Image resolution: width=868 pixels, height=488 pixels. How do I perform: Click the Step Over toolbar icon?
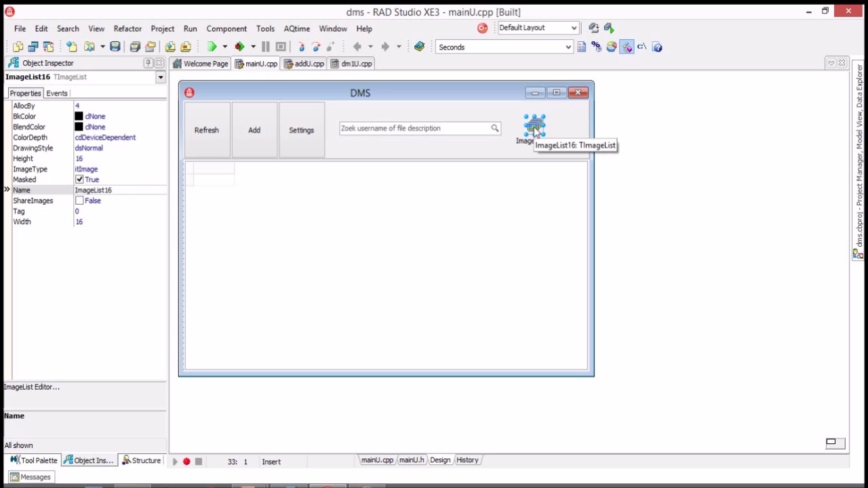pyautogui.click(x=316, y=47)
